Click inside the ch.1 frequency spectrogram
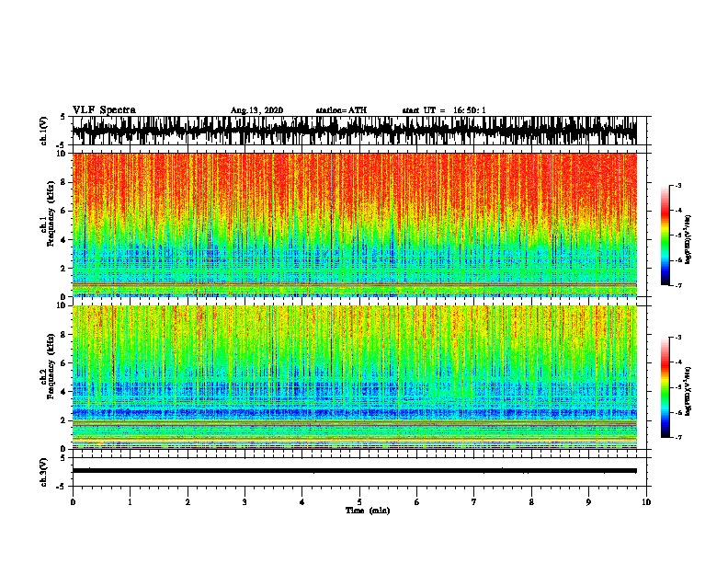 point(355,224)
